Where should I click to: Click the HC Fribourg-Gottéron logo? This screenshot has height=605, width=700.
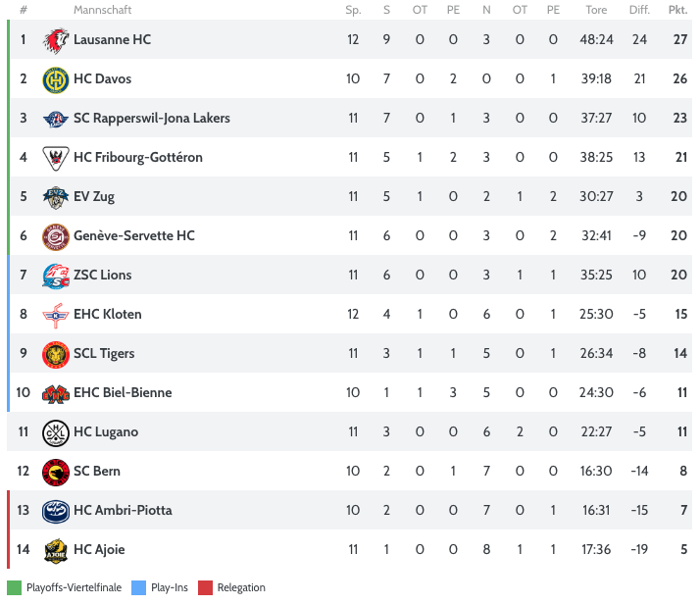(56, 158)
